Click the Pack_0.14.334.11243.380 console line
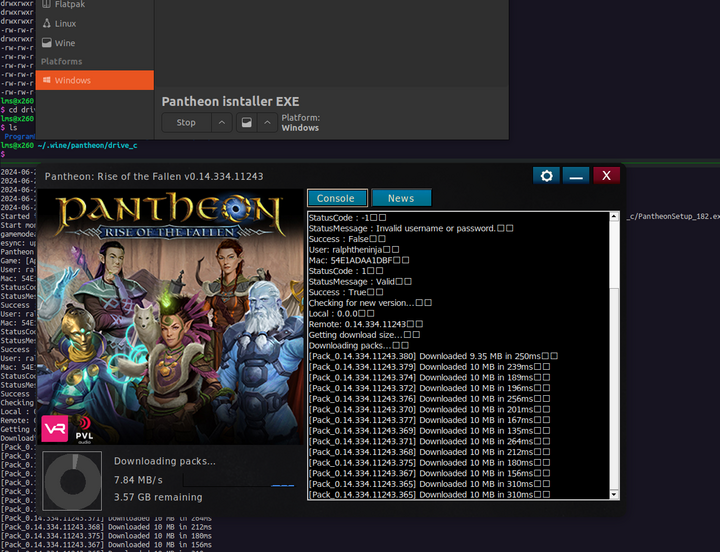 tap(433, 356)
